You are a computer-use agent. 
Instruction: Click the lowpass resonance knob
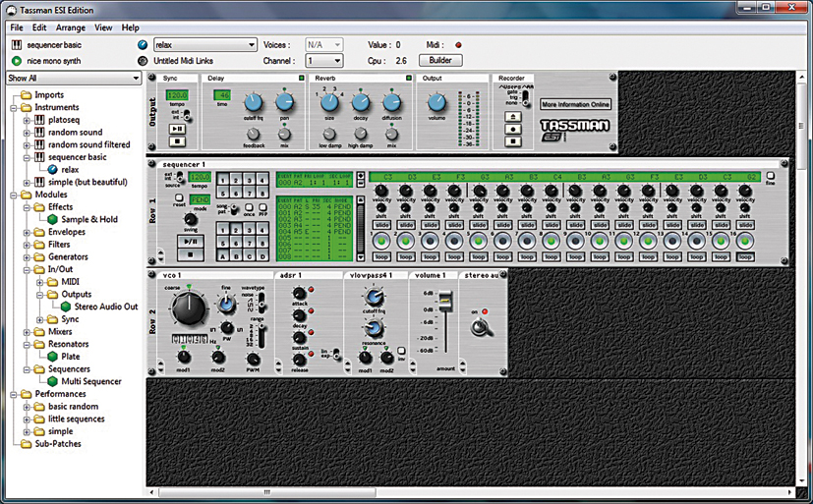point(374,329)
